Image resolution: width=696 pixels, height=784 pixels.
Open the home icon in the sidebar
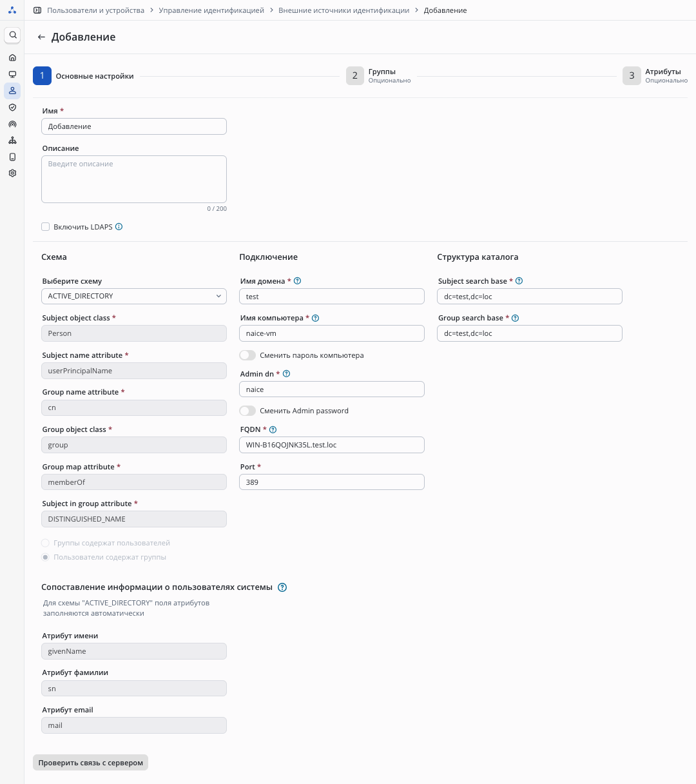tap(12, 58)
